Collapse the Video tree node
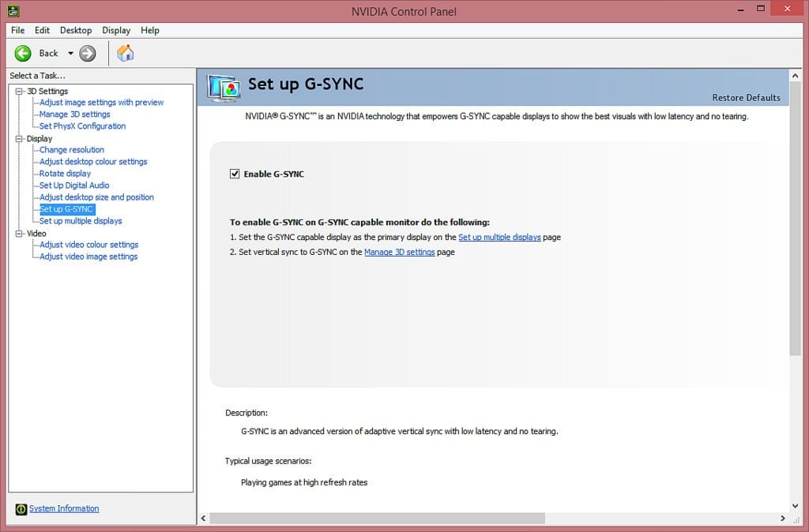Viewport: 809px width, 532px height. [19, 234]
